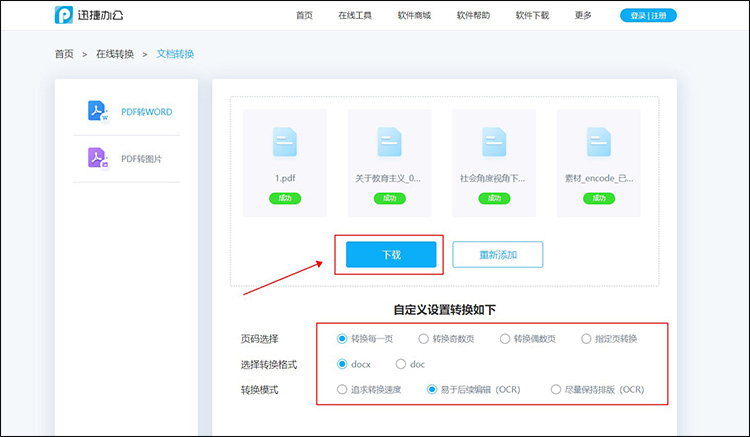Viewport: 750px width, 437px height.
Task: Click the 迅捷办公 logo icon
Action: click(64, 15)
